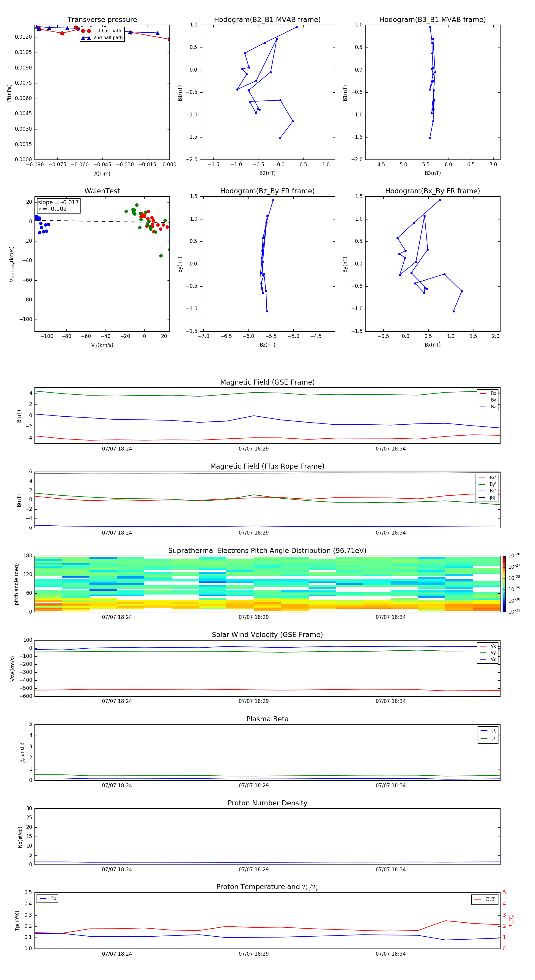Click the Bx' legend entry in Flux Rope panel

coord(487,478)
